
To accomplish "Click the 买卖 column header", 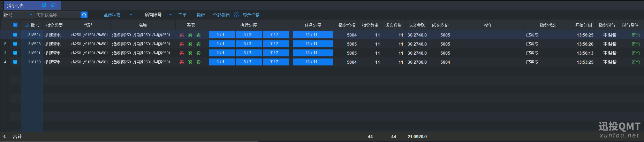I will pyautogui.click(x=191, y=25).
